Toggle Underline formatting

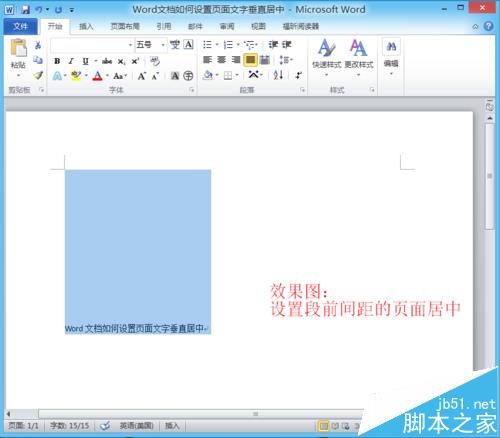tap(85, 61)
